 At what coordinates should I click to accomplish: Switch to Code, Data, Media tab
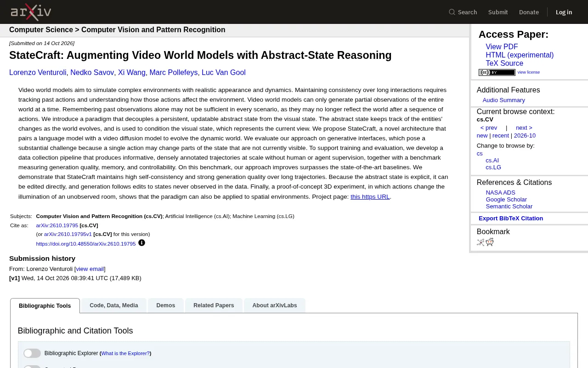coord(114,305)
